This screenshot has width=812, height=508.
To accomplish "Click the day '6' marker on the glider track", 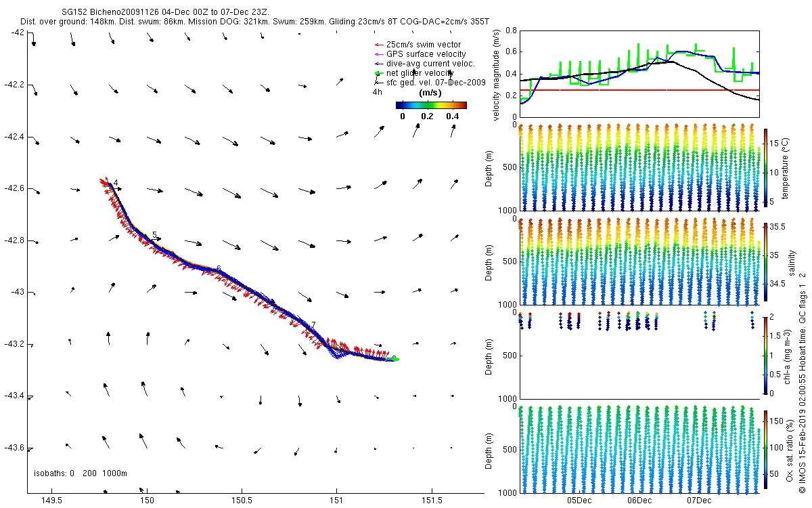I will (x=219, y=269).
